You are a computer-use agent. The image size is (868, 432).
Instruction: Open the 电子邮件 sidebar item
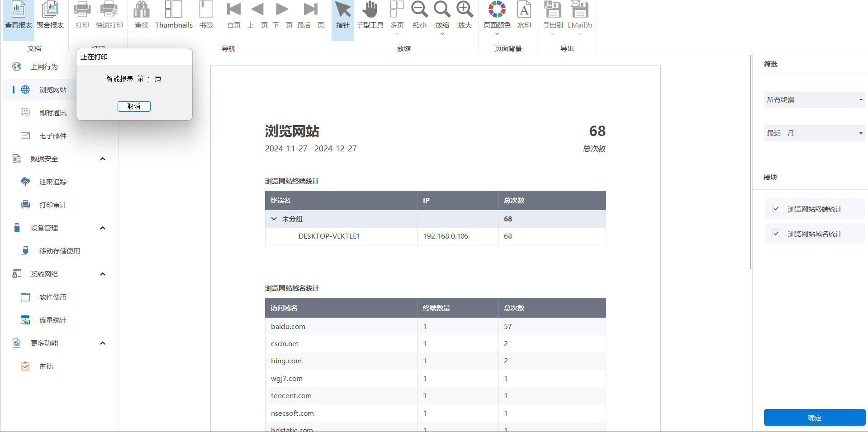[52, 136]
